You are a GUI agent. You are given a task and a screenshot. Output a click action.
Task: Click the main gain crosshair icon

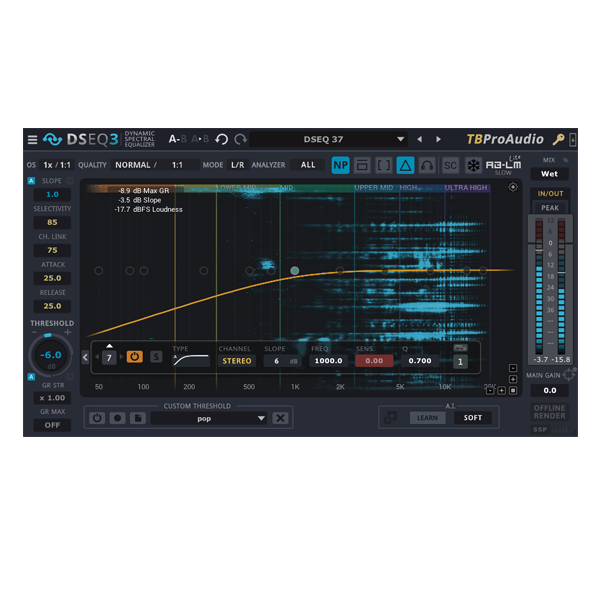click(x=569, y=374)
